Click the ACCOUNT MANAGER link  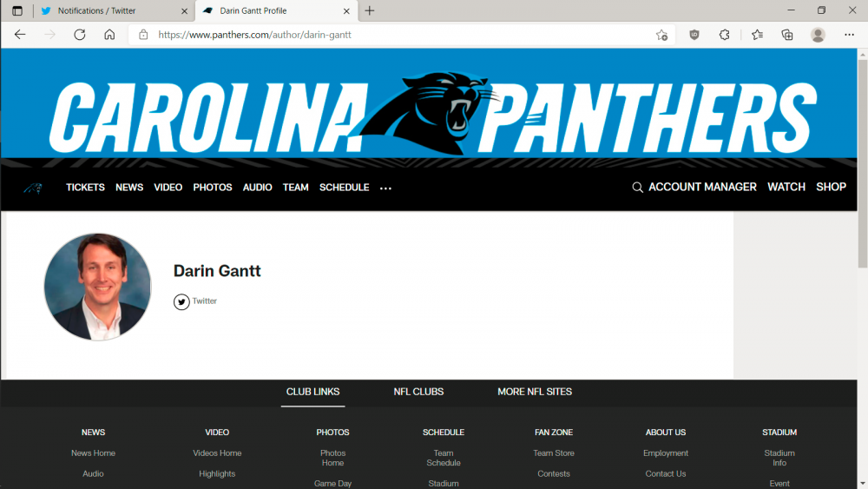tap(702, 187)
